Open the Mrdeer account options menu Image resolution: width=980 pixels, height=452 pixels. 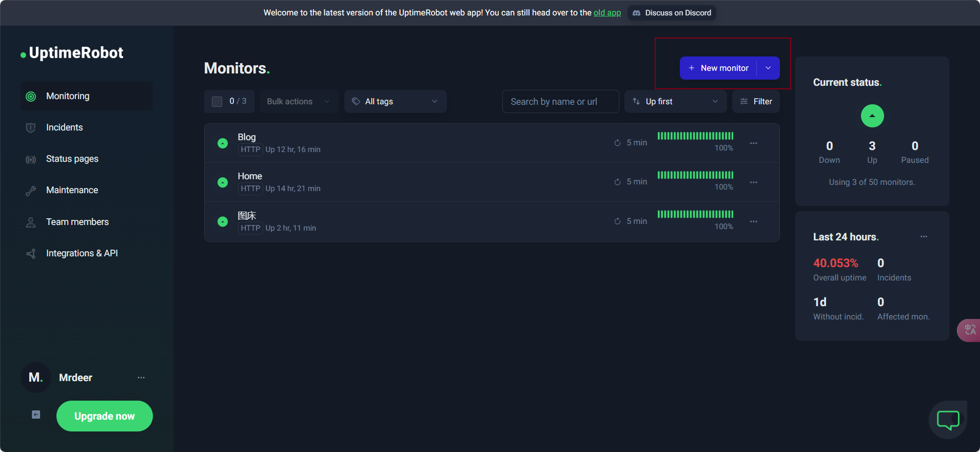click(141, 378)
